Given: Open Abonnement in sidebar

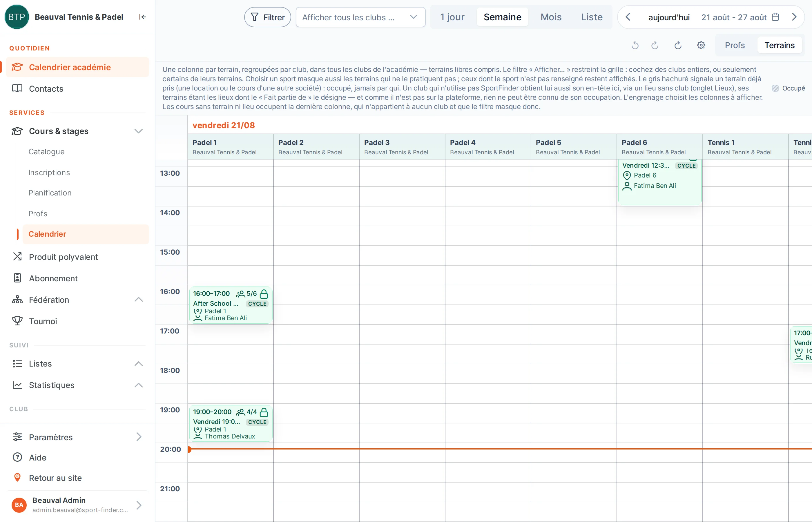Looking at the screenshot, I should (x=77, y=278).
